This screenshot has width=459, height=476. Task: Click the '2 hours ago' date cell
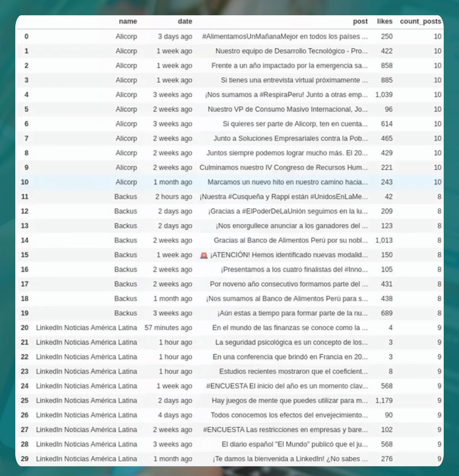click(173, 196)
